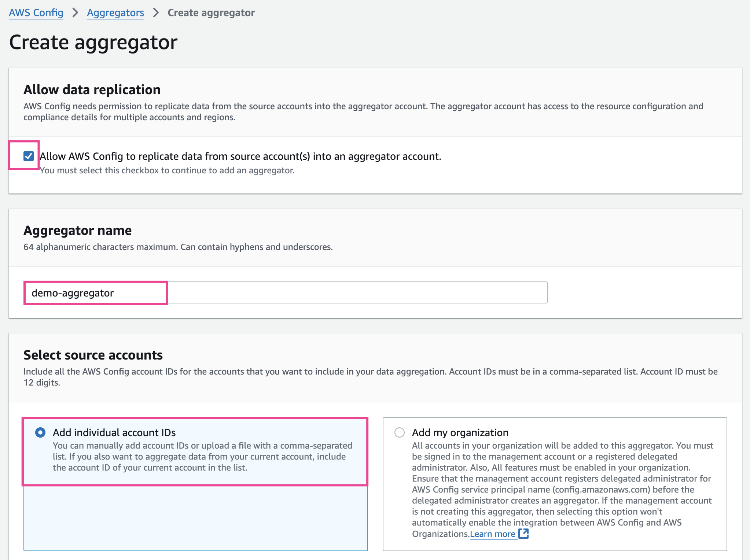Click the 'Allow AWS Config to replicate' label
The height and width of the screenshot is (560, 750).
240,156
